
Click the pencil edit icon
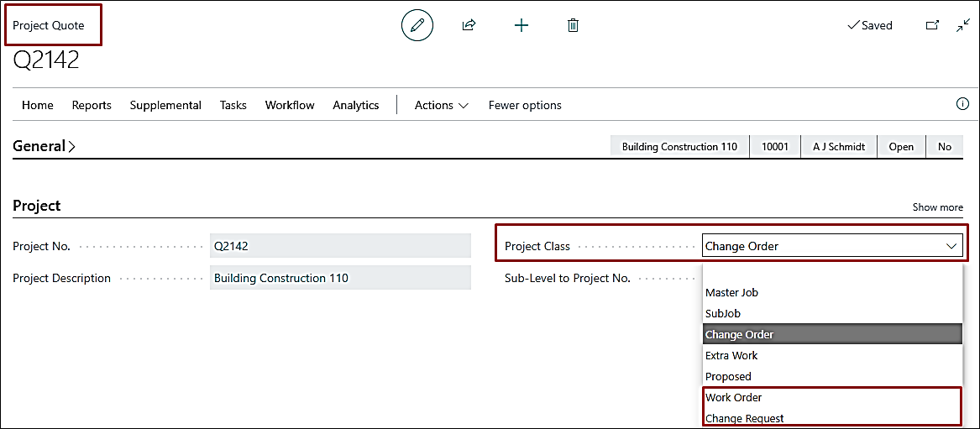(x=417, y=25)
